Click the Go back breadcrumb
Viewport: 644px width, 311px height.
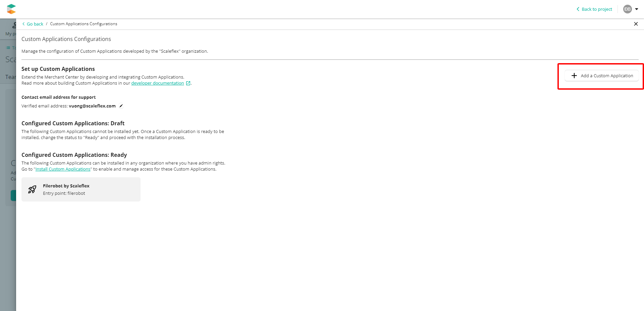[33, 24]
